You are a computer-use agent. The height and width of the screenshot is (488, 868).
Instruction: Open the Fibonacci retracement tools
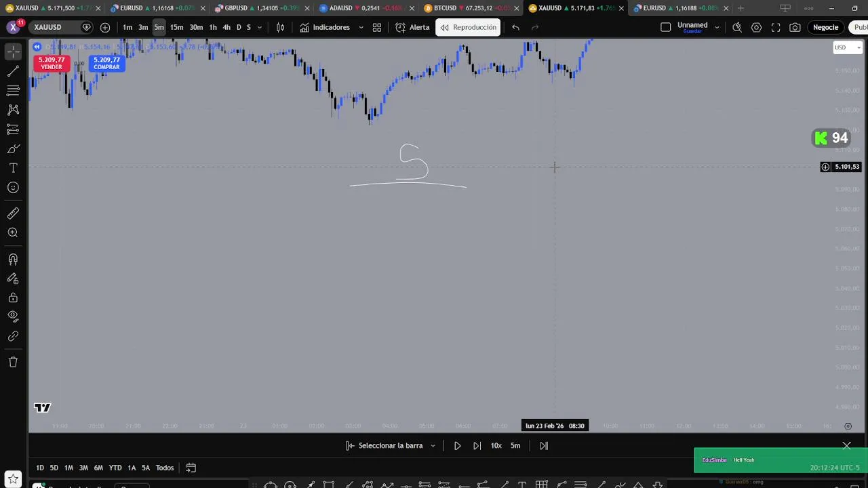[13, 90]
